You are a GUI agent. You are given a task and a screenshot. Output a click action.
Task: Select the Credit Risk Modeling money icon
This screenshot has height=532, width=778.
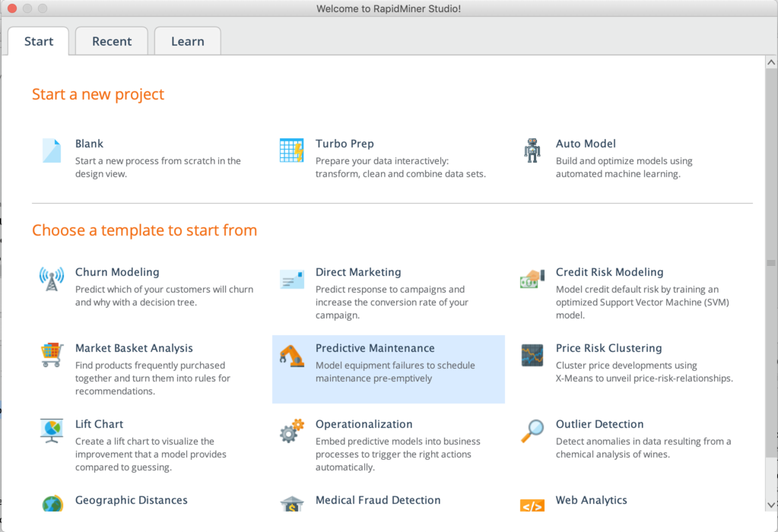point(532,279)
